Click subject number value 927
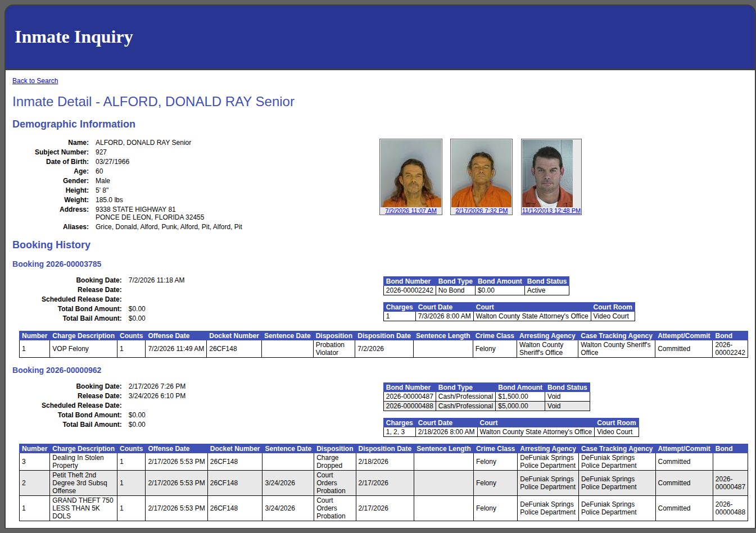The height and width of the screenshot is (533, 756). click(101, 152)
